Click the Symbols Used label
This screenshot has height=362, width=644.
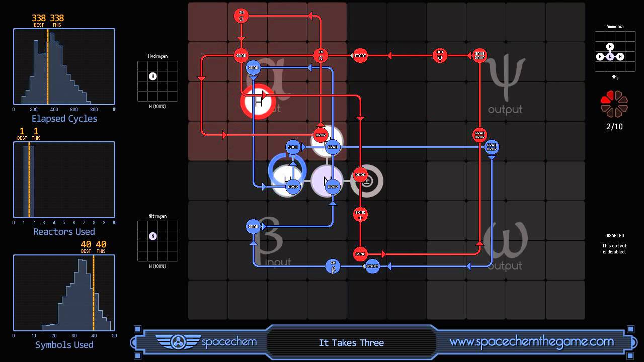pos(64,345)
